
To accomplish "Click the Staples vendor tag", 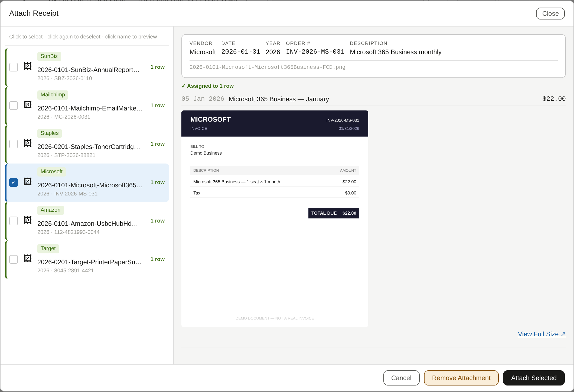I will point(50,133).
